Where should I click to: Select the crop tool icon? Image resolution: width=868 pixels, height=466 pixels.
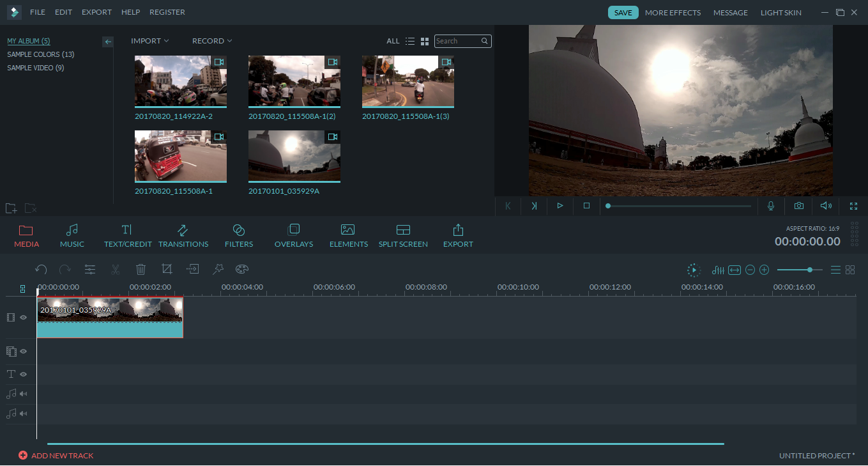(167, 269)
